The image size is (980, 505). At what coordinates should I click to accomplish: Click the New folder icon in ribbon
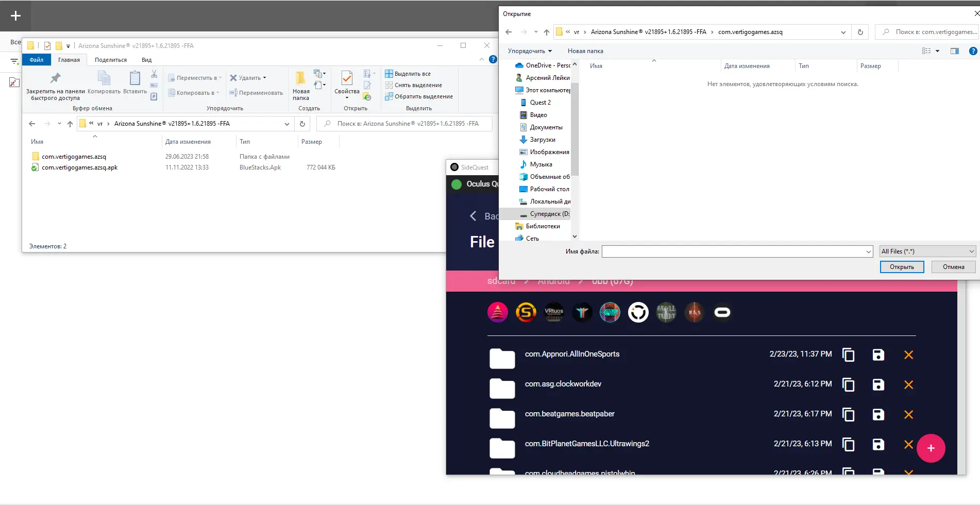[300, 78]
